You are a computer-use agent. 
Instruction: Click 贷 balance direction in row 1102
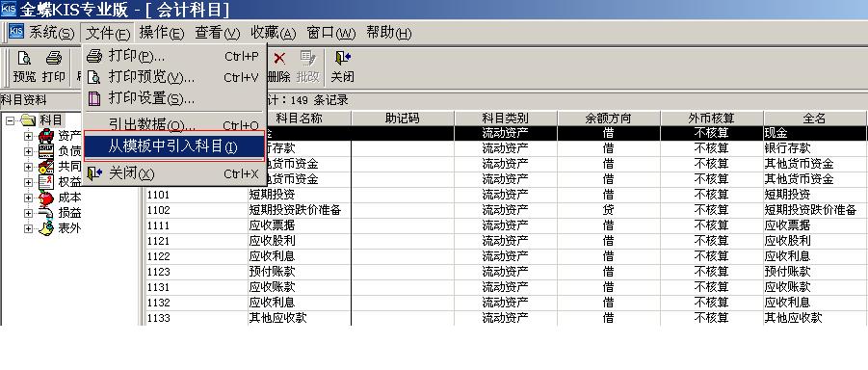pos(608,210)
